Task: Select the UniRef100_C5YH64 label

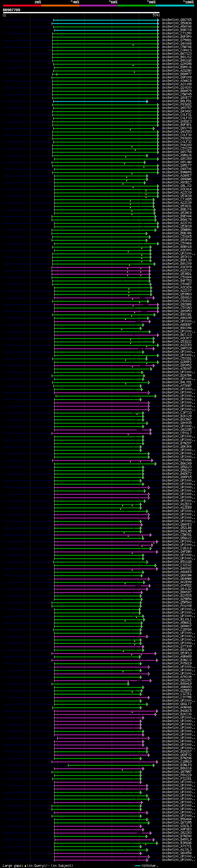Action: point(177,243)
